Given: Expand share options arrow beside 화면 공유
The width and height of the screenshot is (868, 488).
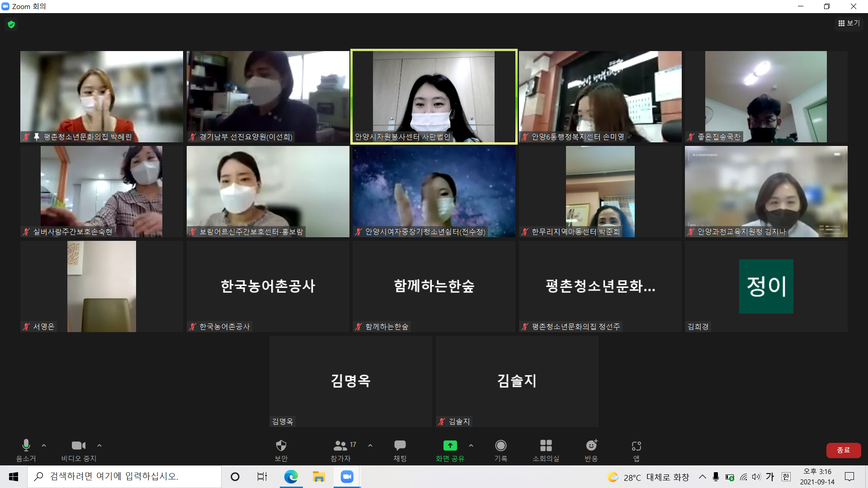Looking at the screenshot, I should click(x=471, y=446).
